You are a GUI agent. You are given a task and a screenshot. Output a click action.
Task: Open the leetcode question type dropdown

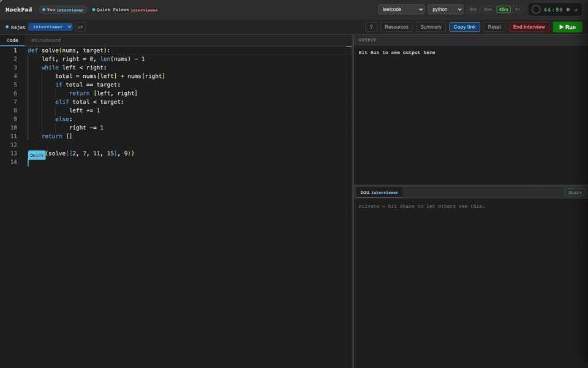click(401, 9)
